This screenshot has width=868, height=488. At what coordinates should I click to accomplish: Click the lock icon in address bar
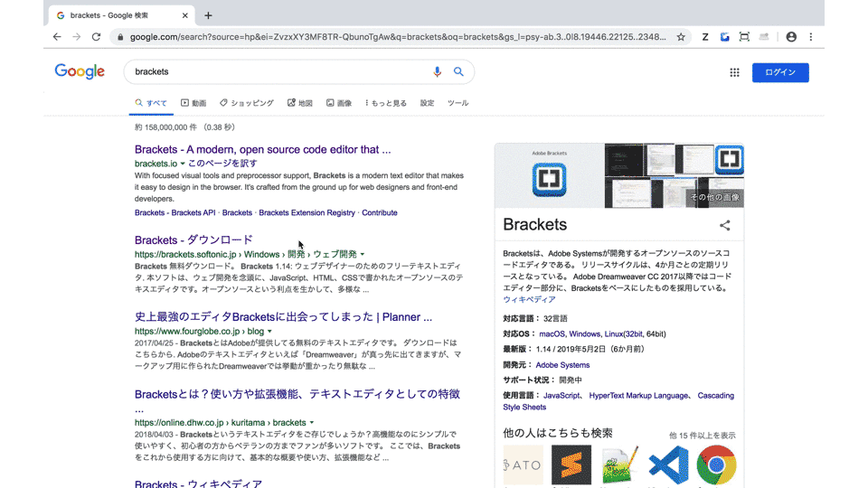pyautogui.click(x=120, y=37)
